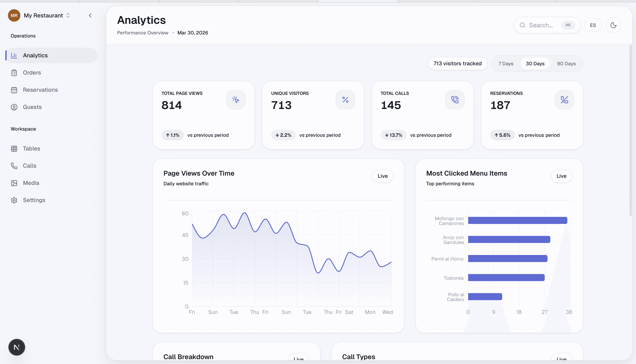Click the Reservations calendar icon
This screenshot has width=636, height=364.
(14, 90)
